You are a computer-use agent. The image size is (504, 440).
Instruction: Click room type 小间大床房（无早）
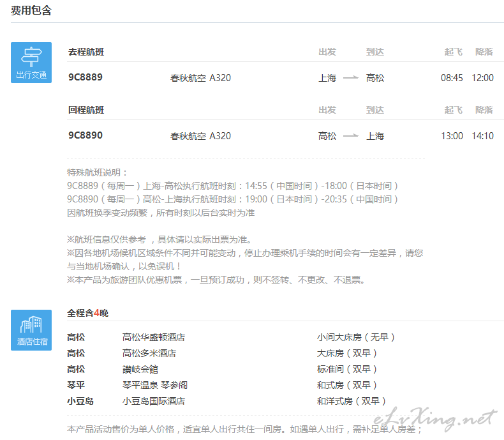coord(356,337)
